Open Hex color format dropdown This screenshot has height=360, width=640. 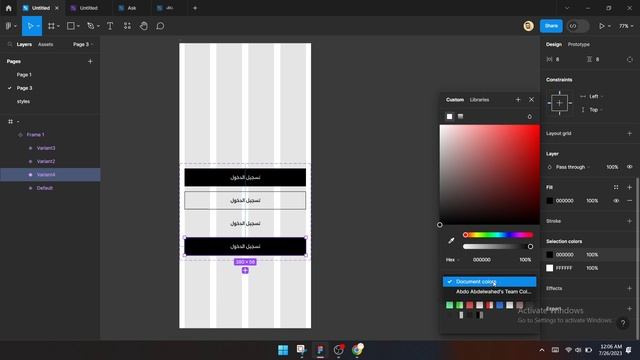(x=452, y=260)
